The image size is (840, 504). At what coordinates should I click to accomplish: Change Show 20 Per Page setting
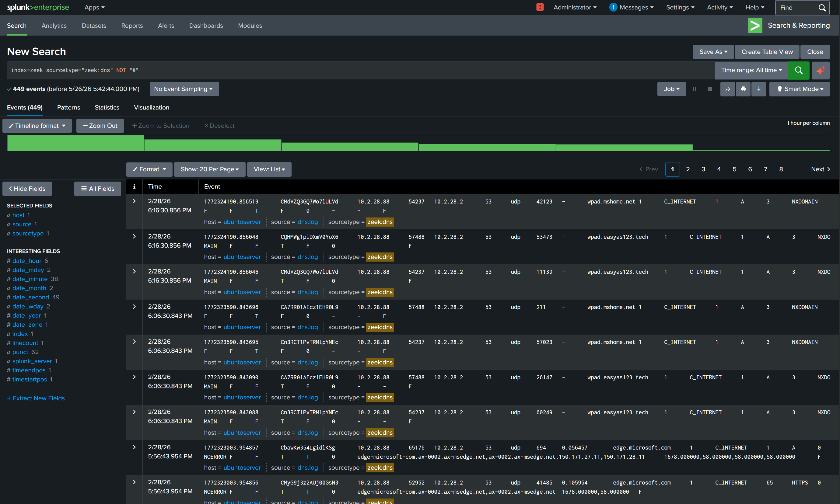point(210,169)
